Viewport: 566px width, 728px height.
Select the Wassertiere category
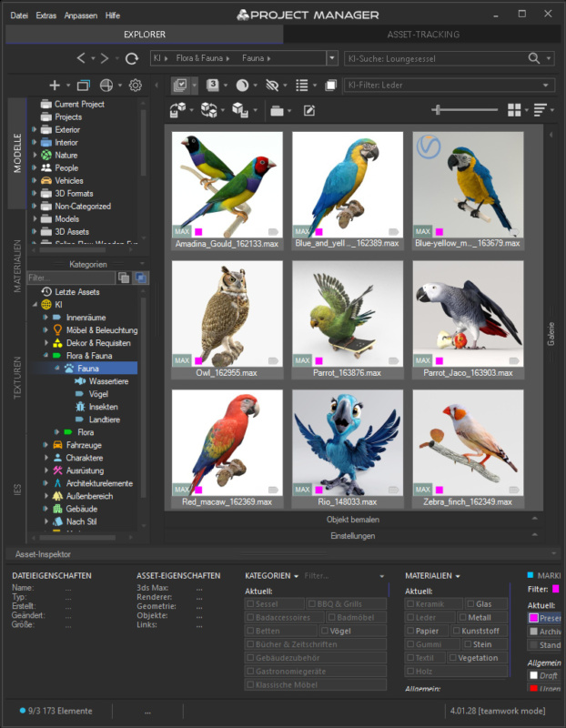click(x=108, y=381)
